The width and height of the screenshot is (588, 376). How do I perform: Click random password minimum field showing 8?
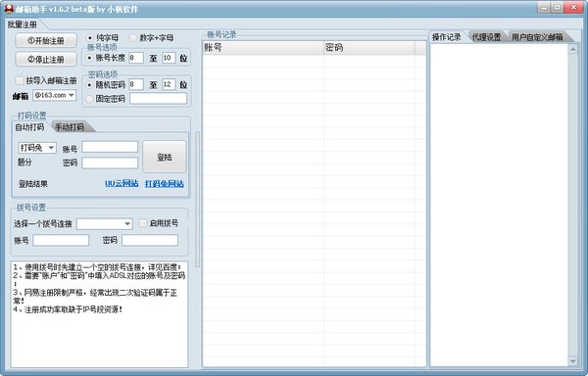point(136,84)
